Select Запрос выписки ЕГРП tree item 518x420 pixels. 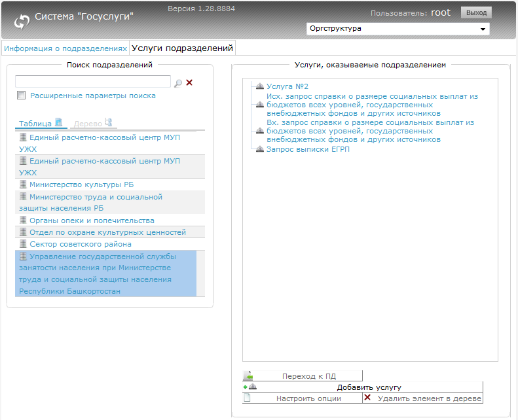coord(308,149)
